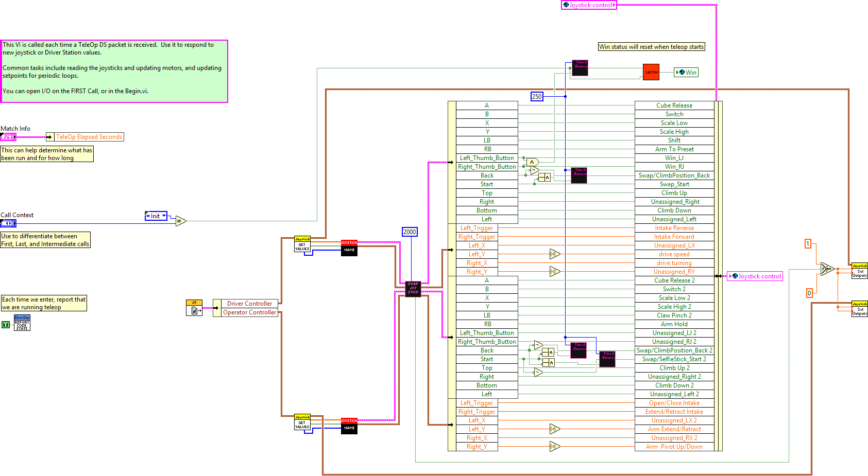The image size is (868, 476).
Task: Click the DrvrStn Report Code State VI
Action: tap(22, 323)
